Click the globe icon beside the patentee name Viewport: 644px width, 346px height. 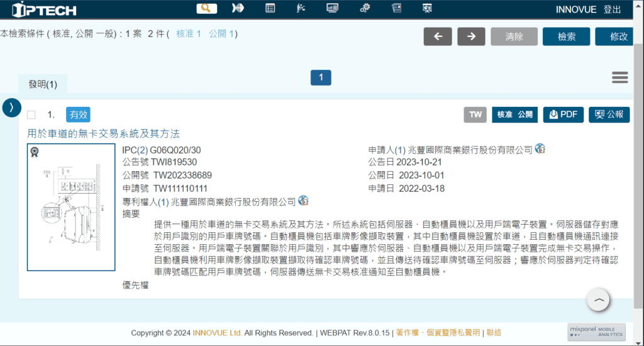(x=304, y=201)
